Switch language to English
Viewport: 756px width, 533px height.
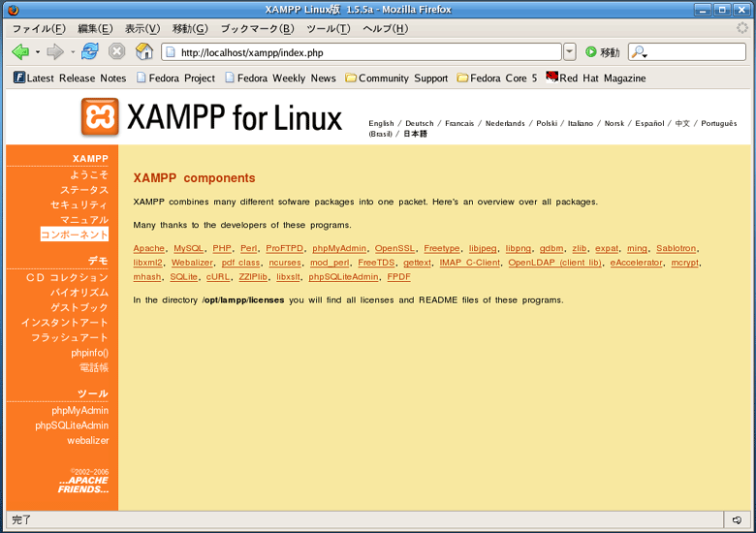click(381, 123)
